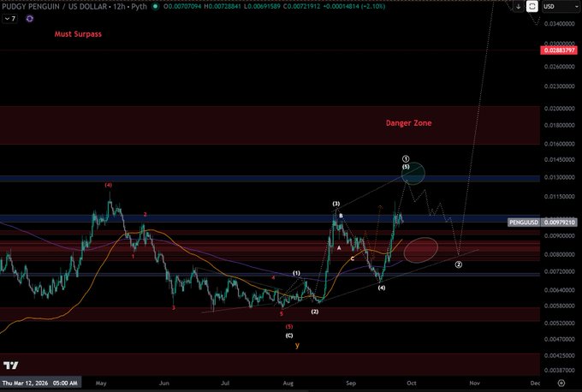This screenshot has height=392, width=582.
Task: Click the purple circular indicator icon
Action: [30, 19]
